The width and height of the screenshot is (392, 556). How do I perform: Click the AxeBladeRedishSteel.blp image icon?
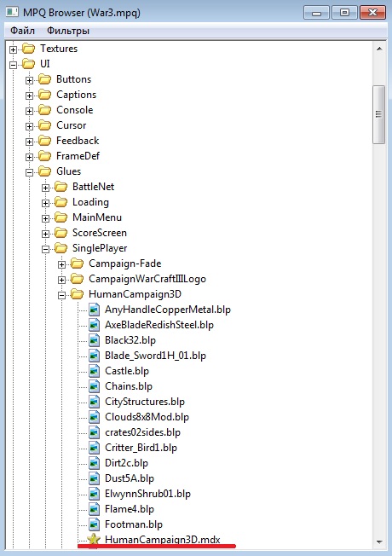[x=94, y=325]
